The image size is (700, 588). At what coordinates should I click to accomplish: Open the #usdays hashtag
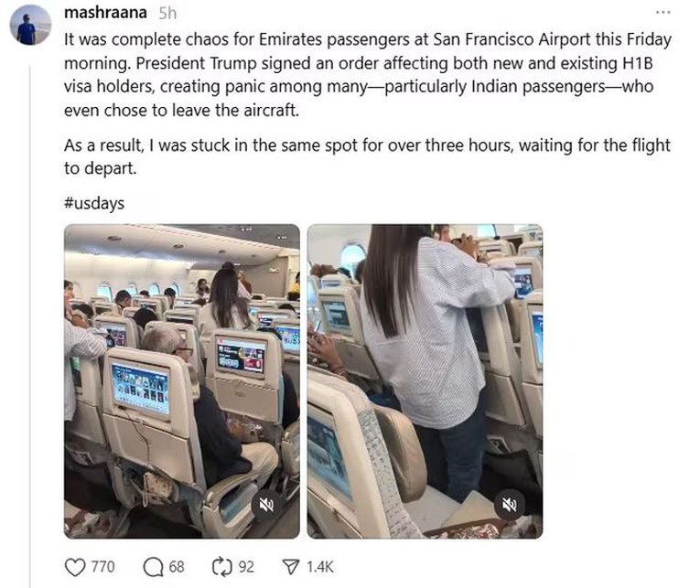coord(94,203)
